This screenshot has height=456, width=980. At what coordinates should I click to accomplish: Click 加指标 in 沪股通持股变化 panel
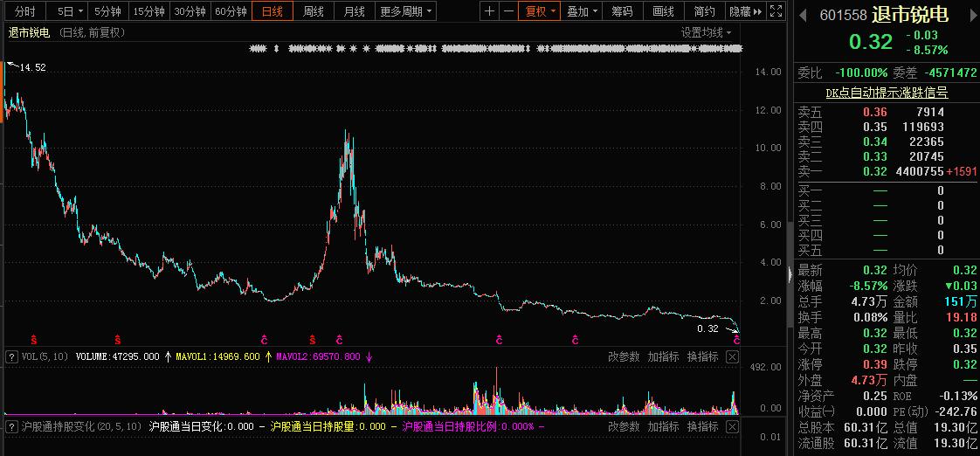pos(663,426)
